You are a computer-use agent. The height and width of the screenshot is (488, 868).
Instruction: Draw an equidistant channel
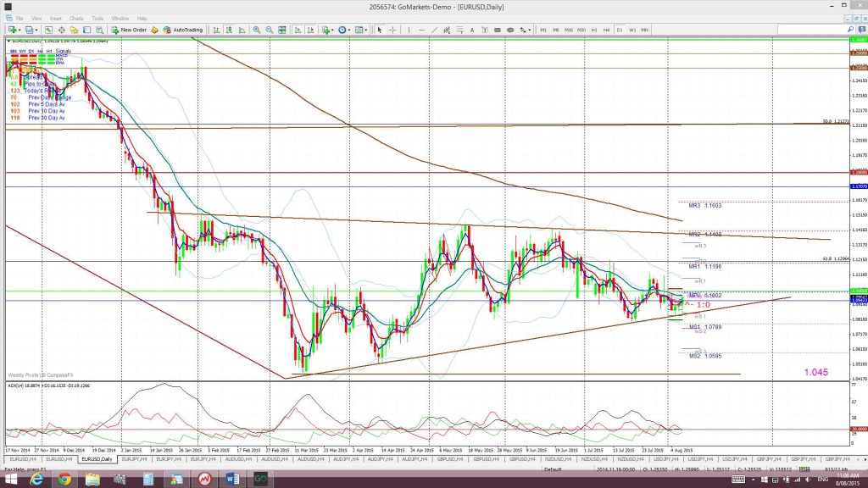coord(447,30)
